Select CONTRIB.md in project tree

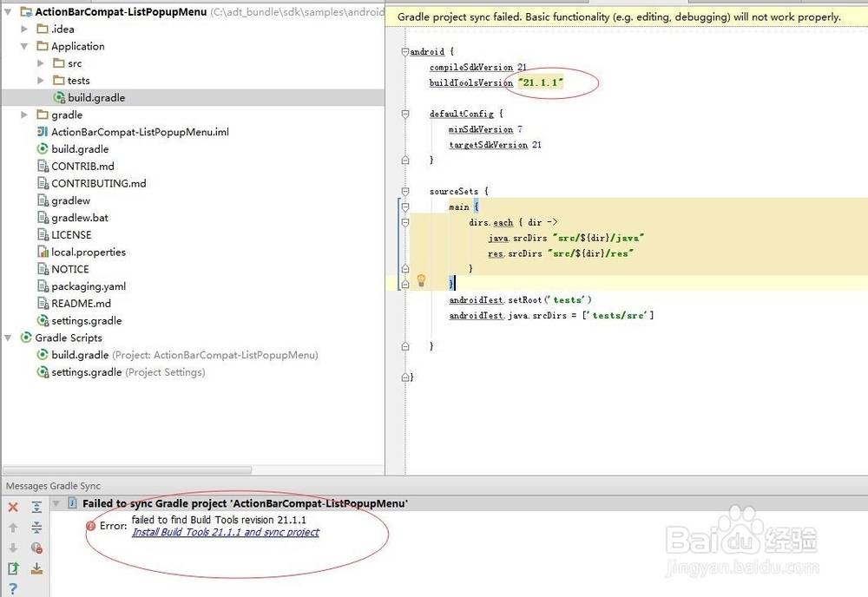point(83,166)
